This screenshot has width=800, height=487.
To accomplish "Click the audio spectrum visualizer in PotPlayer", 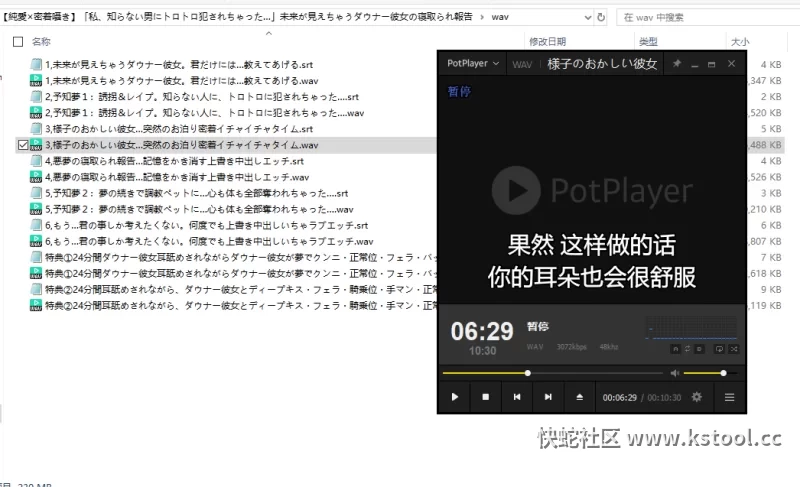I will [691, 328].
